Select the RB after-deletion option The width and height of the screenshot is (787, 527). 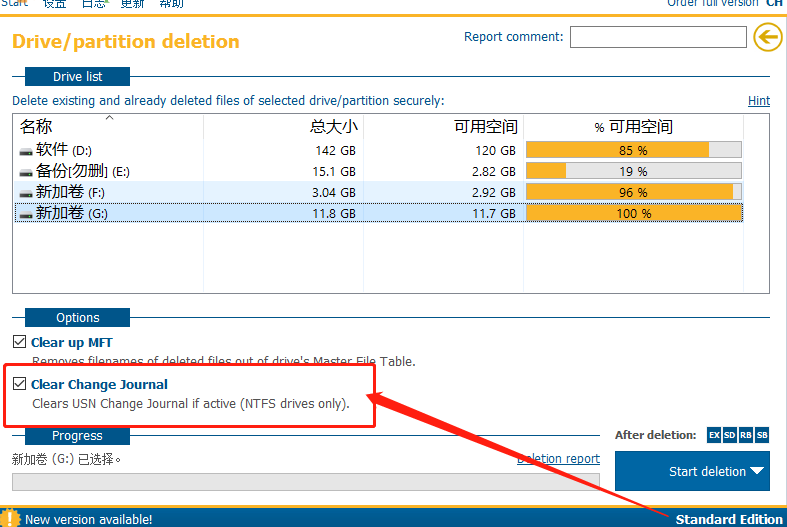[746, 435]
